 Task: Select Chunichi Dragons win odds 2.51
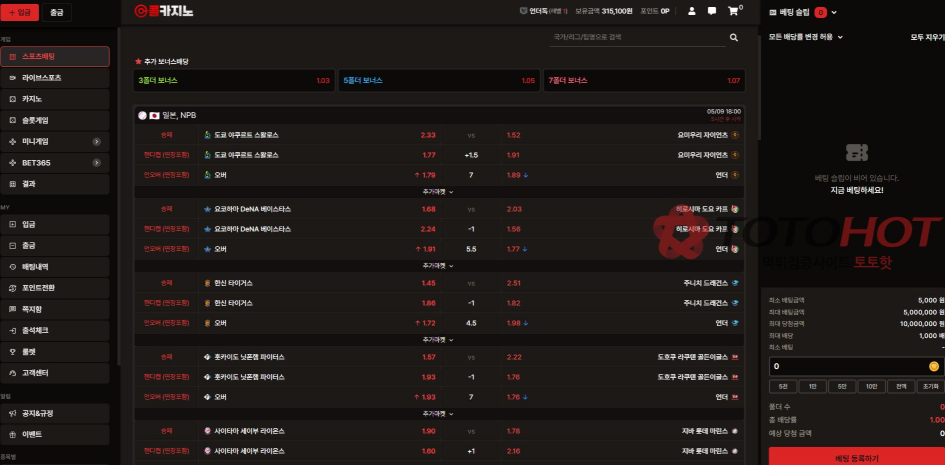click(513, 283)
